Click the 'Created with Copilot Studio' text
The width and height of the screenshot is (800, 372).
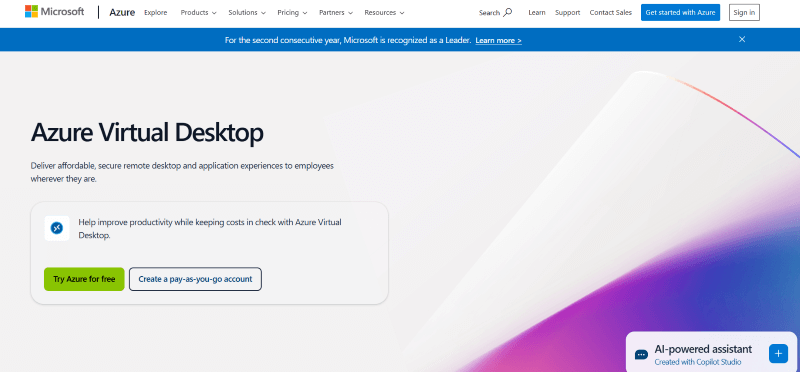click(x=697, y=362)
